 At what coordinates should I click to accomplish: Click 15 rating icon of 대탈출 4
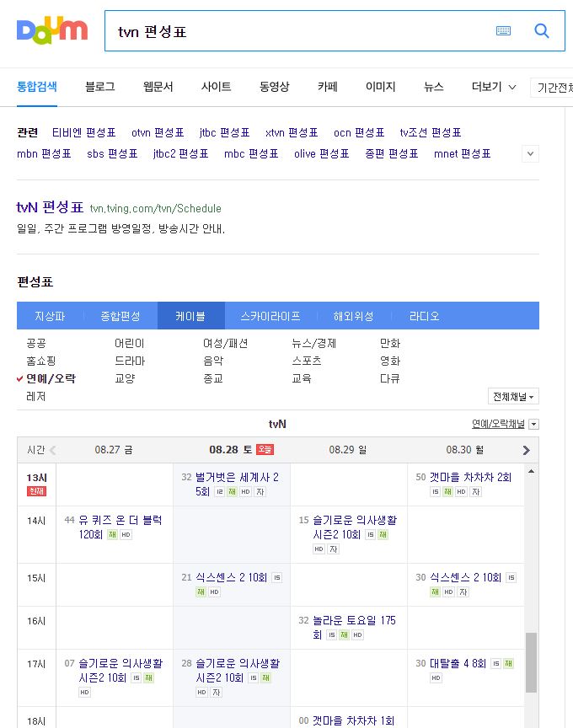click(x=496, y=663)
